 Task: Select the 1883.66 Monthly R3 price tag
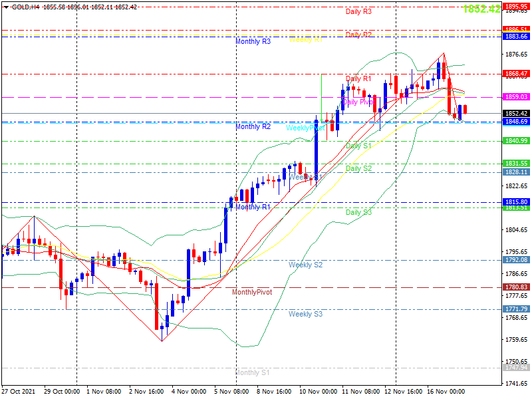pyautogui.click(x=516, y=37)
